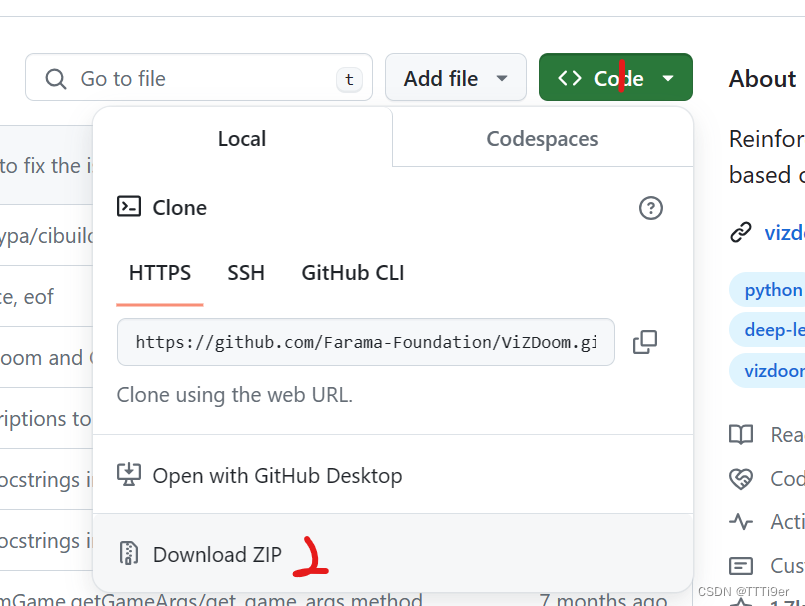Click the Readme book icon

click(741, 435)
